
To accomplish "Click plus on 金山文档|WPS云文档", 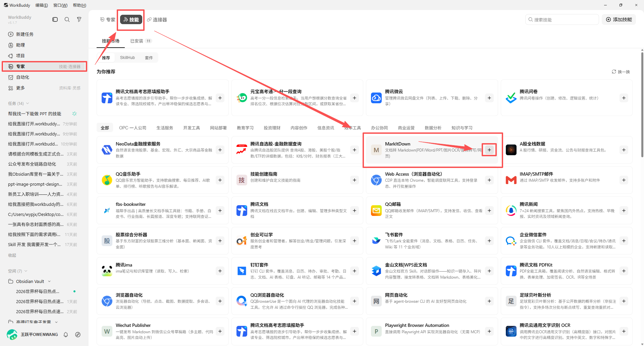I will tap(489, 271).
